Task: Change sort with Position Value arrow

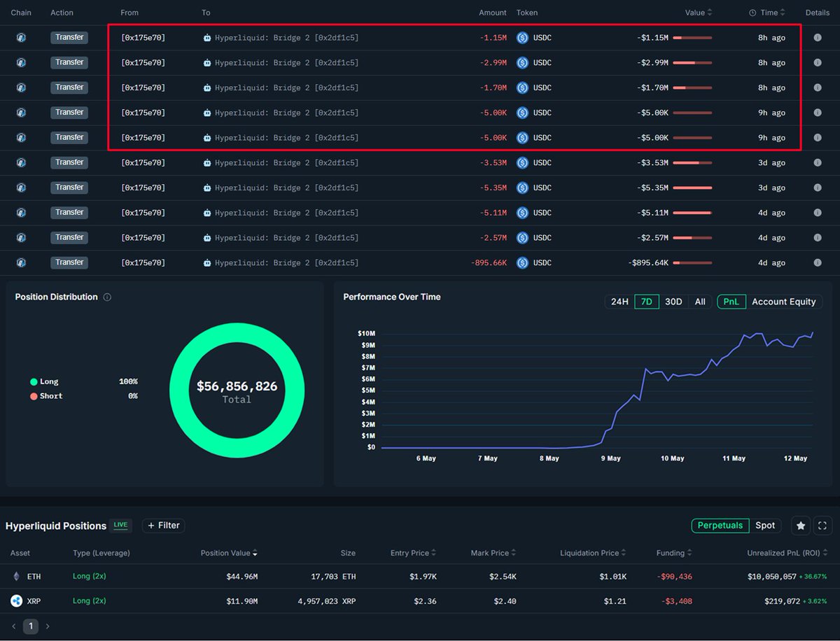Action: tap(253, 553)
